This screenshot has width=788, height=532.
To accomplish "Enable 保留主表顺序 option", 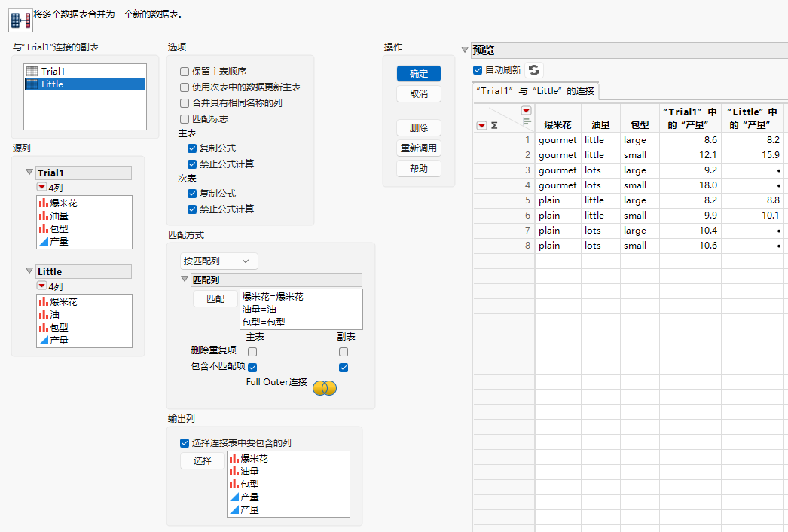I will [x=185, y=72].
